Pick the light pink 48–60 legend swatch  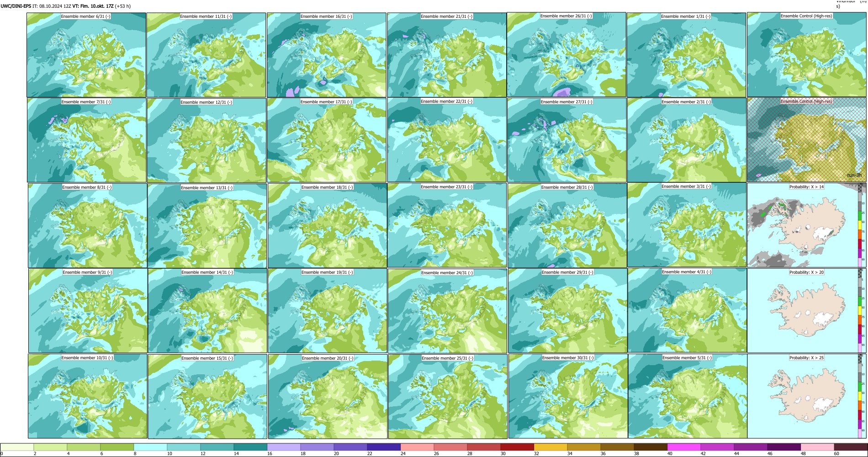pyautogui.click(x=817, y=447)
